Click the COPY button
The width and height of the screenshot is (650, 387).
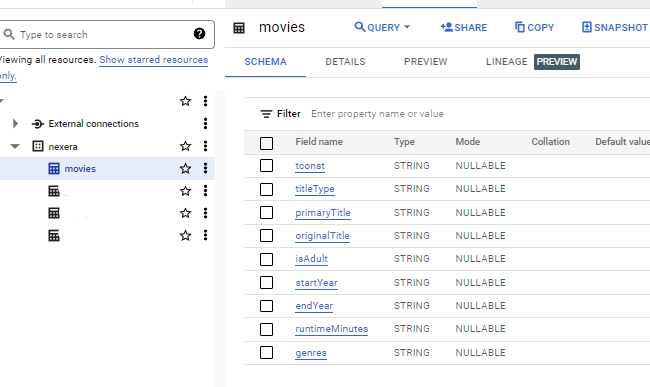[534, 27]
